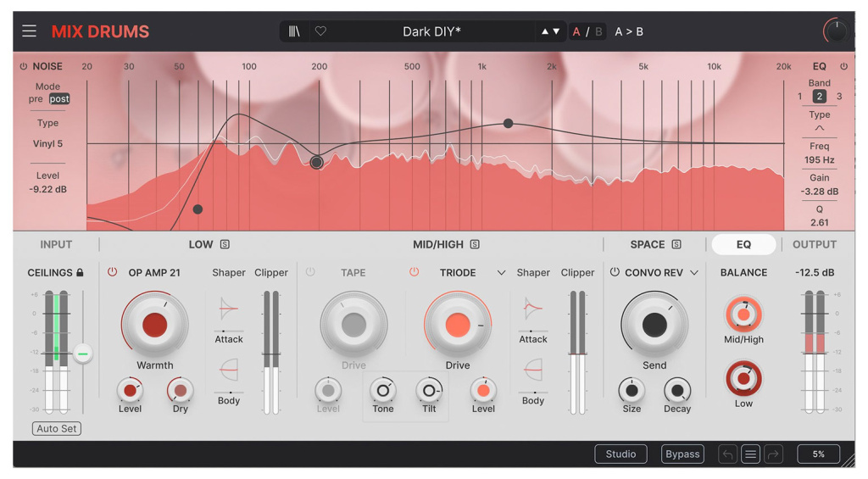Switch to the EQ tab
868x479 pixels.
743,244
